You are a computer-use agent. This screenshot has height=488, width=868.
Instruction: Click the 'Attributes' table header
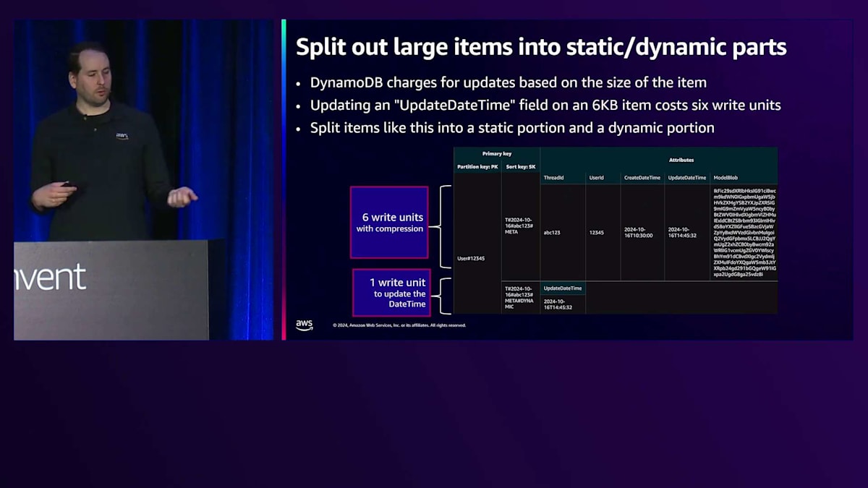[681, 160]
